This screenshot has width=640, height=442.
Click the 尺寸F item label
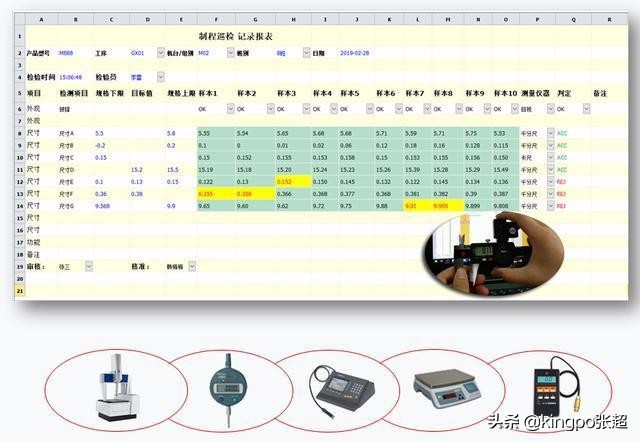(66, 194)
